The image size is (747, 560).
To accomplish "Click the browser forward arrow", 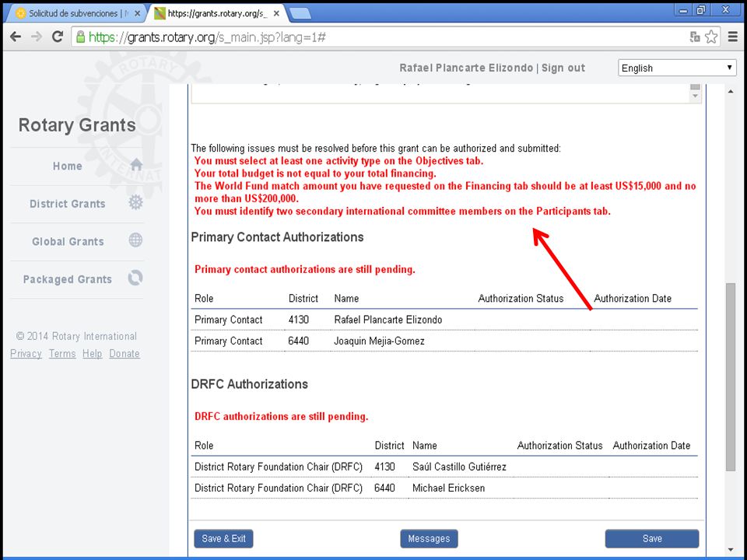I will (37, 37).
